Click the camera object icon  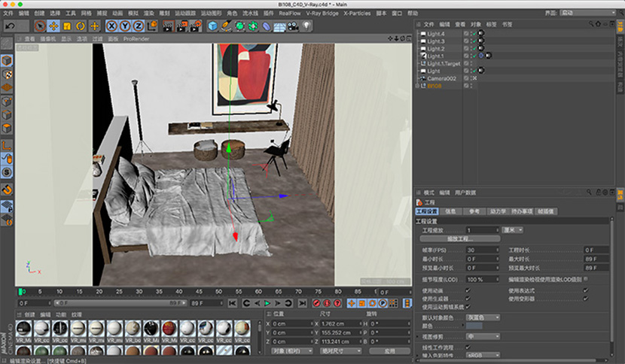pos(293,26)
